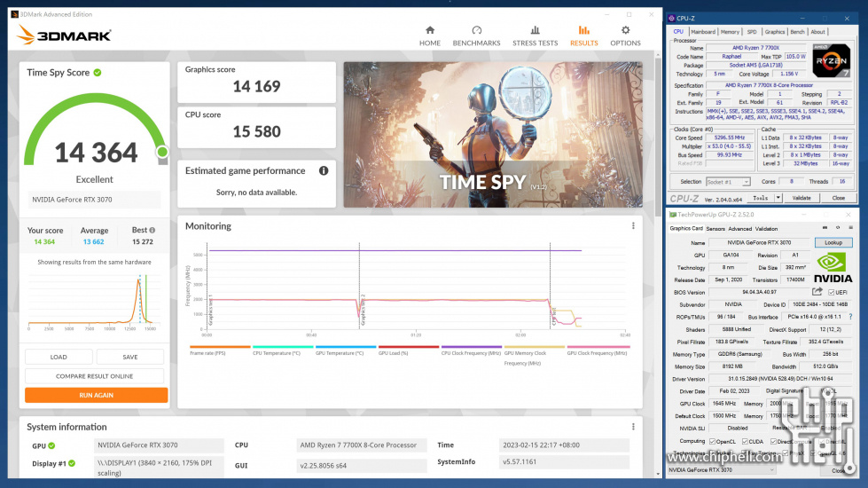The width and height of the screenshot is (868, 488).
Task: Click the green check beside GPU label
Action: click(x=51, y=445)
